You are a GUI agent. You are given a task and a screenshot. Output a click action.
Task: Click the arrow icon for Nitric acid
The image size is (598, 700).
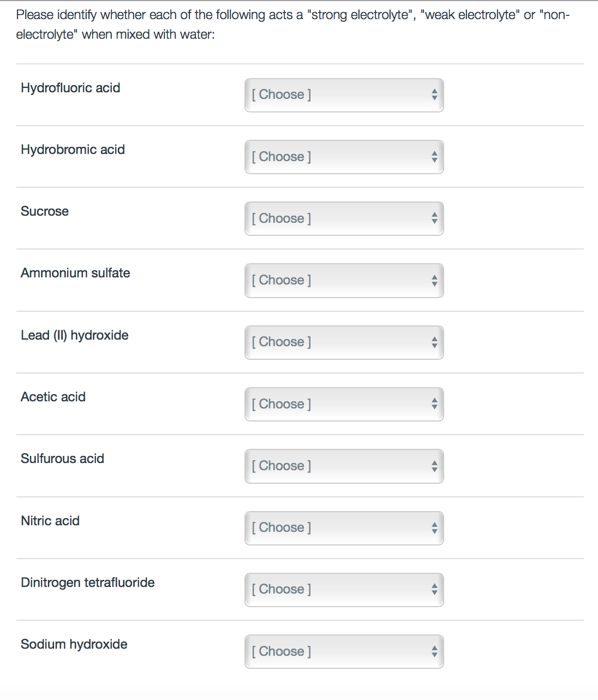434,528
